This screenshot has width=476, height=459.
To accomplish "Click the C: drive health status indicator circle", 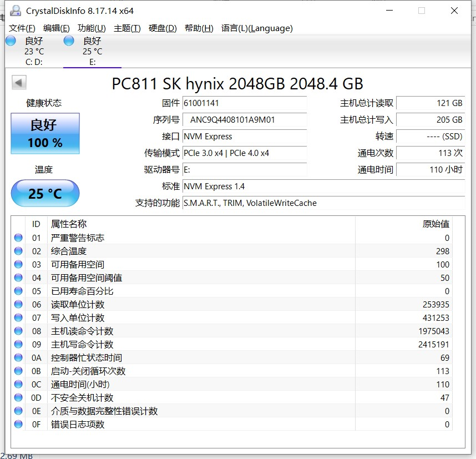I will pyautogui.click(x=10, y=40).
